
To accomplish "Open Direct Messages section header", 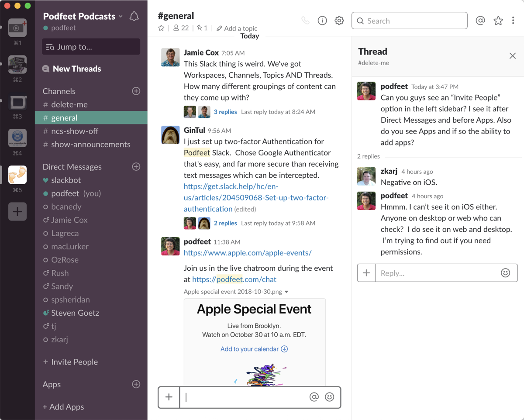I will coord(72,167).
